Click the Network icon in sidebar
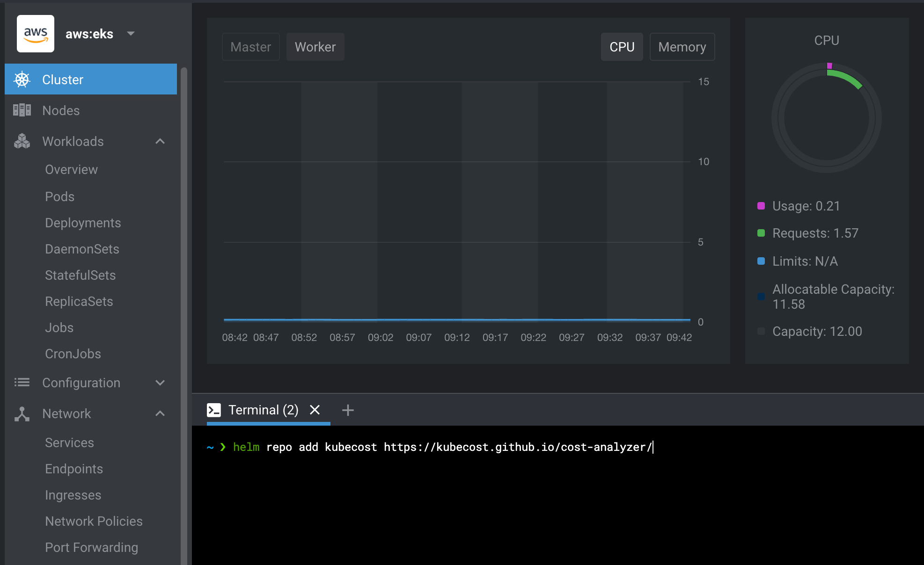924x565 pixels. coord(21,413)
